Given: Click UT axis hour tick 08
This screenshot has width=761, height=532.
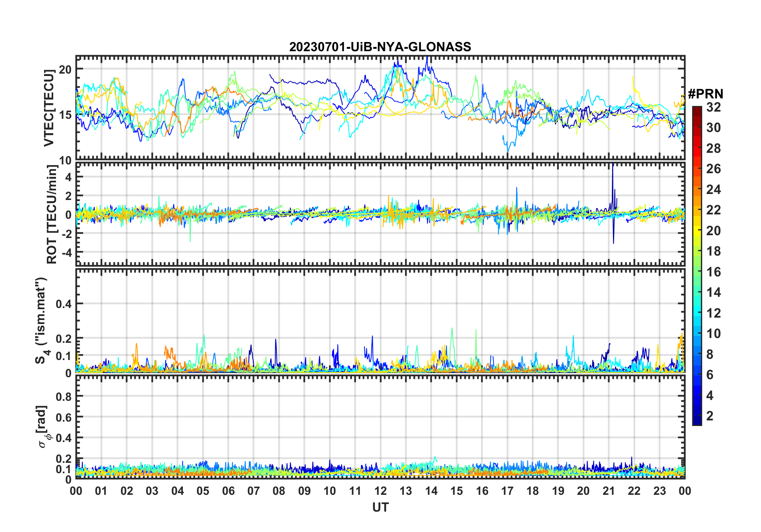Looking at the screenshot, I should 279,491.
